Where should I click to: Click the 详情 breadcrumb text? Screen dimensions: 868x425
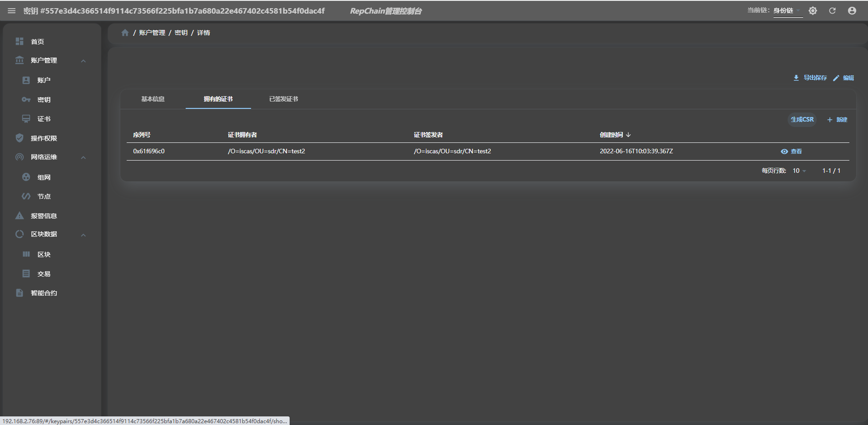[203, 33]
